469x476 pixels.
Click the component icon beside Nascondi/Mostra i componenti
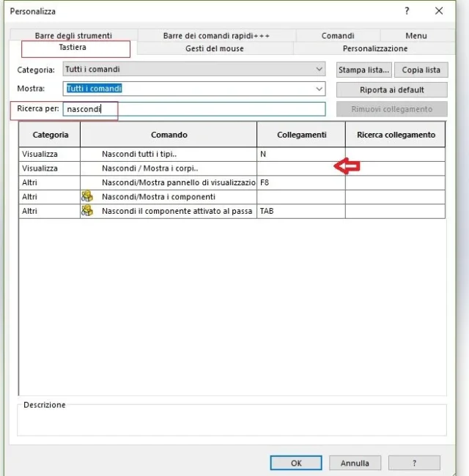click(x=86, y=197)
